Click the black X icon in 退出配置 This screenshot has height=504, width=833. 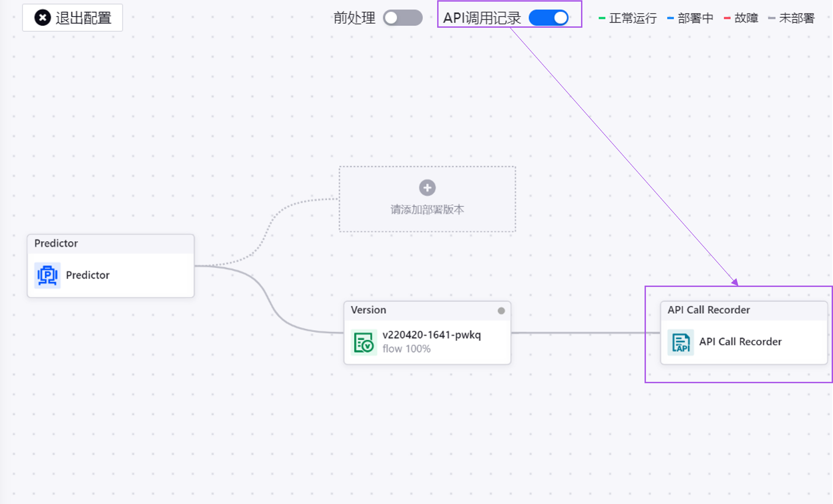pyautogui.click(x=43, y=18)
